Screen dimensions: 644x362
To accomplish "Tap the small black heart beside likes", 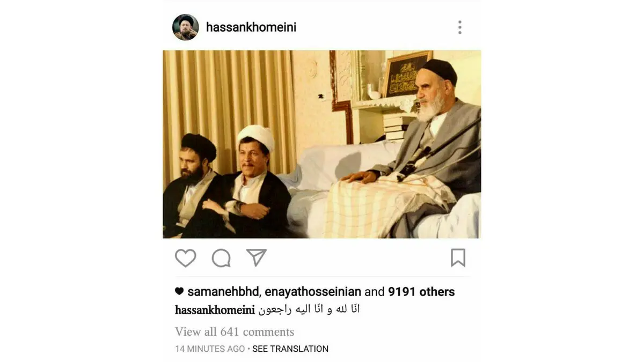I will 179,292.
